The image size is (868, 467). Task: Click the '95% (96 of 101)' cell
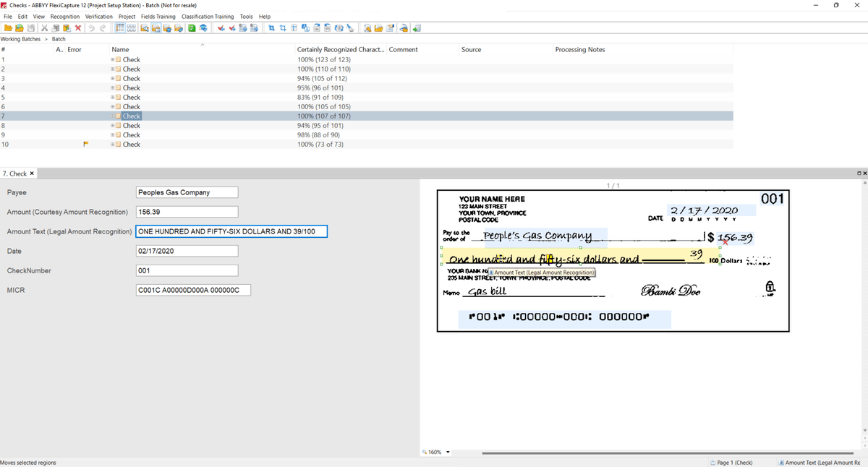(x=320, y=88)
